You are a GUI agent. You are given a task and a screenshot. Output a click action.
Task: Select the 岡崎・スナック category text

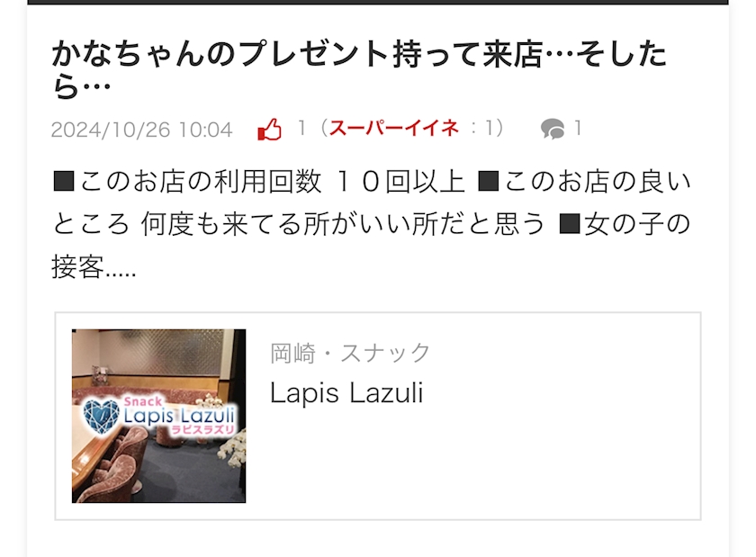[350, 353]
